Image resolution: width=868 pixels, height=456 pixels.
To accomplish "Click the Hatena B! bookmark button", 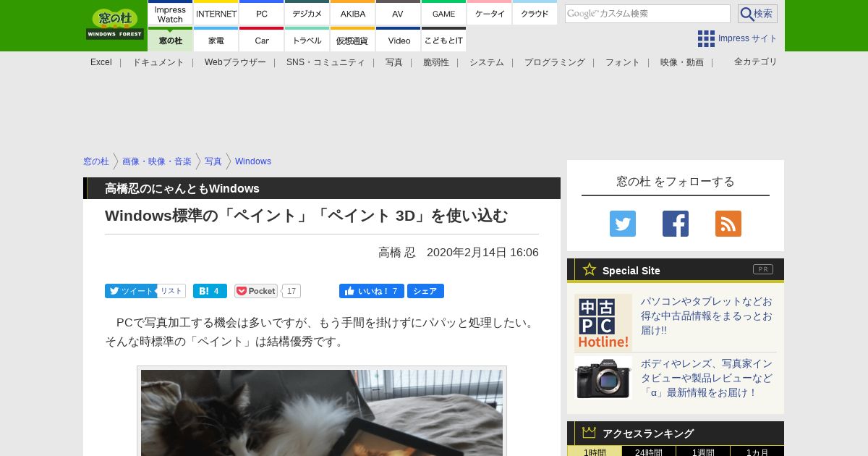I will (210, 291).
